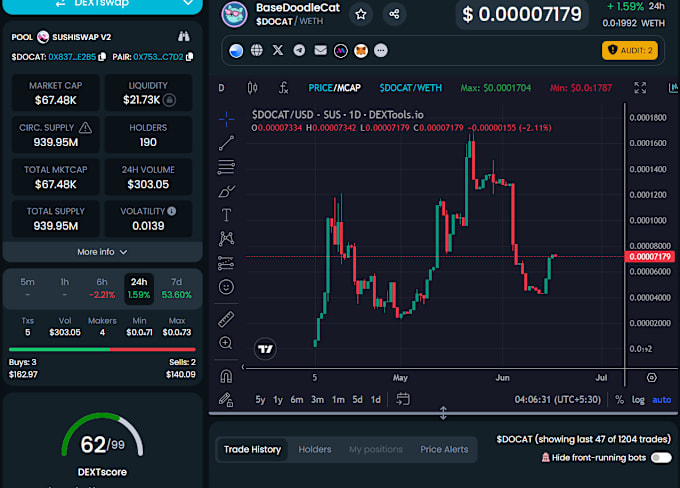
Task: Open the MetaMask fox icon
Action: (361, 51)
